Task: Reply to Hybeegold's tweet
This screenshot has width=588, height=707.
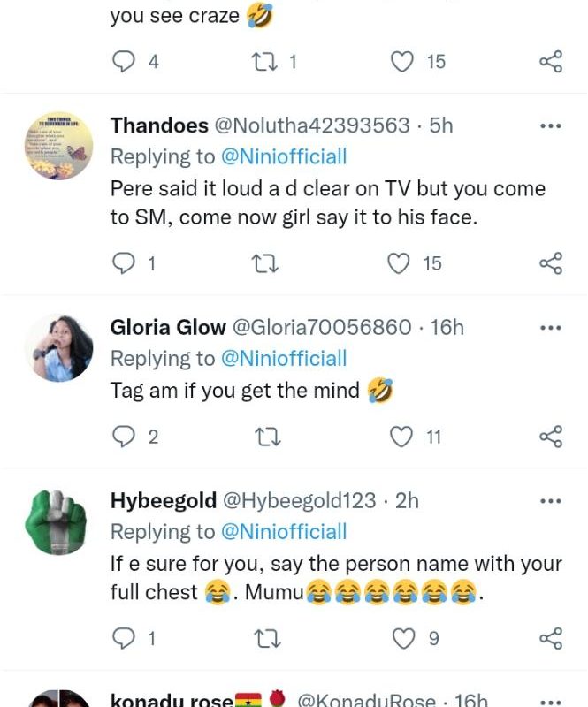Action: (x=126, y=637)
